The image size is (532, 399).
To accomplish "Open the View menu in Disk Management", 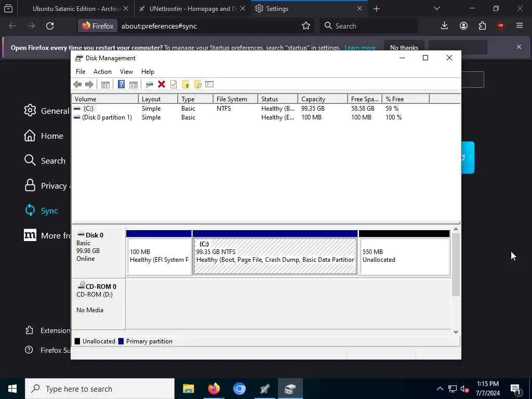I will (126, 72).
